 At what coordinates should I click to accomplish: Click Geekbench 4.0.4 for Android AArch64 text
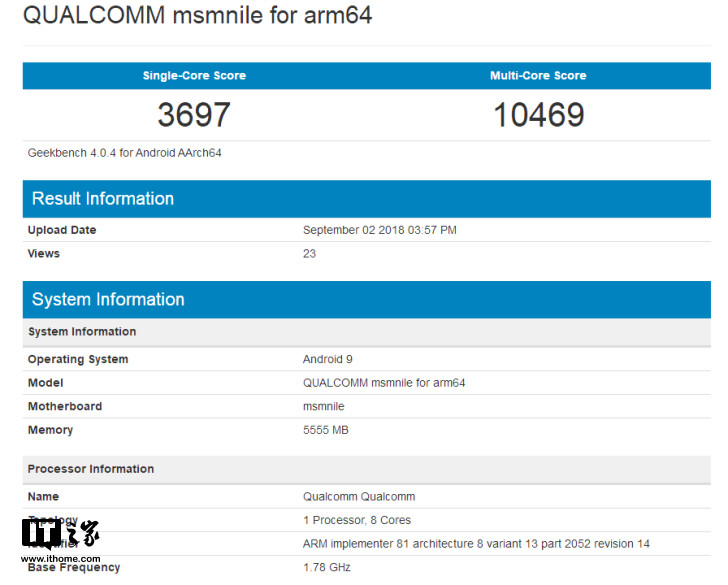coord(124,153)
